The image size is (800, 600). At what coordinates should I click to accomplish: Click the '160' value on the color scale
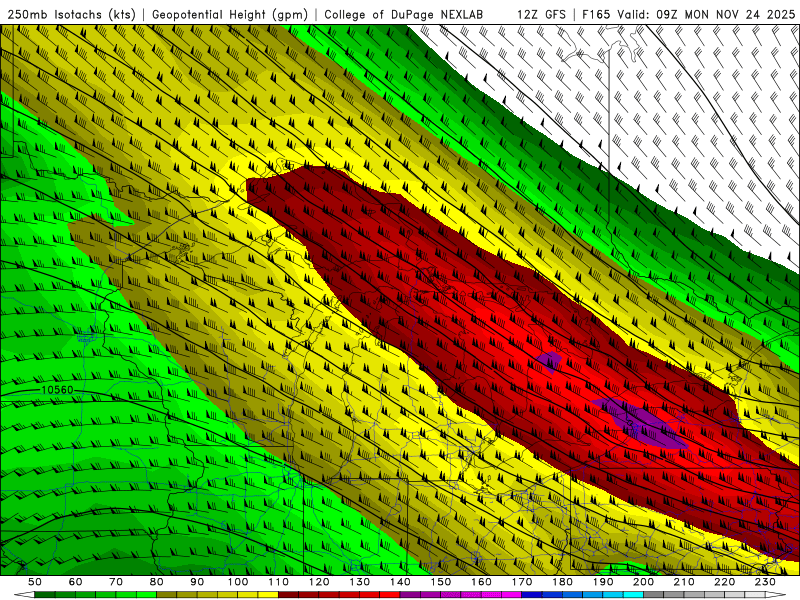coord(482,582)
